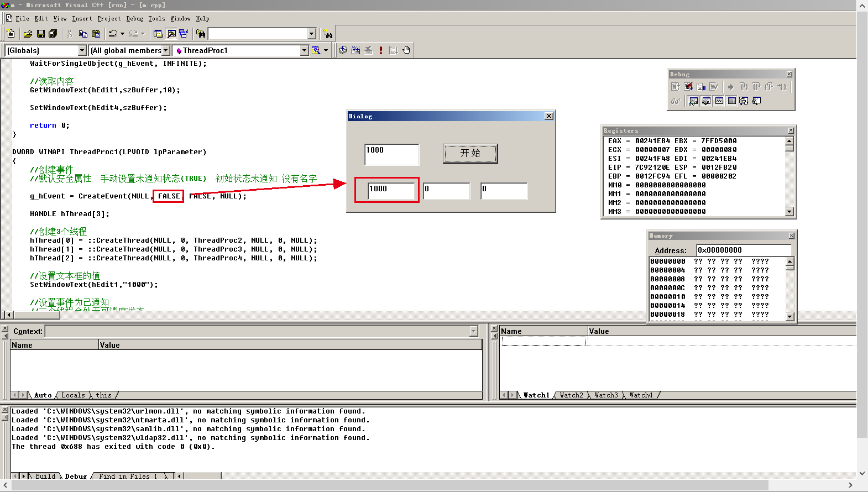The image size is (868, 492).
Task: Open the Find combo box dropdown
Action: [311, 34]
